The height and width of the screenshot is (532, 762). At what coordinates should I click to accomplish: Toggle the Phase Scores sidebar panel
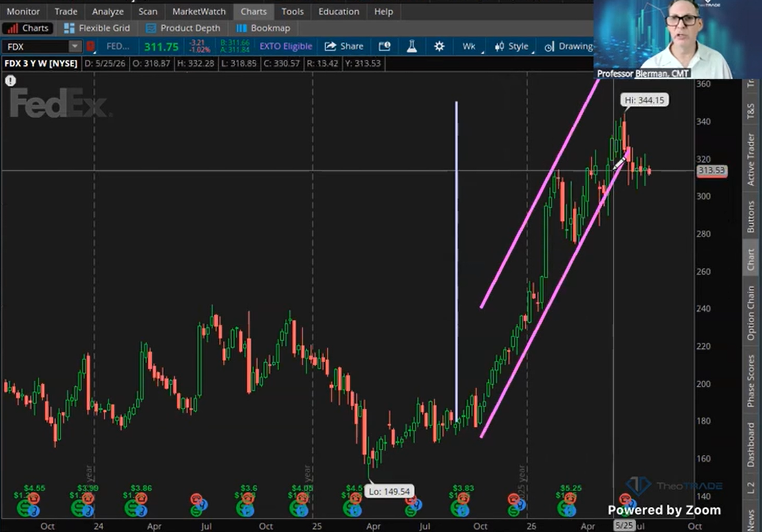[751, 381]
